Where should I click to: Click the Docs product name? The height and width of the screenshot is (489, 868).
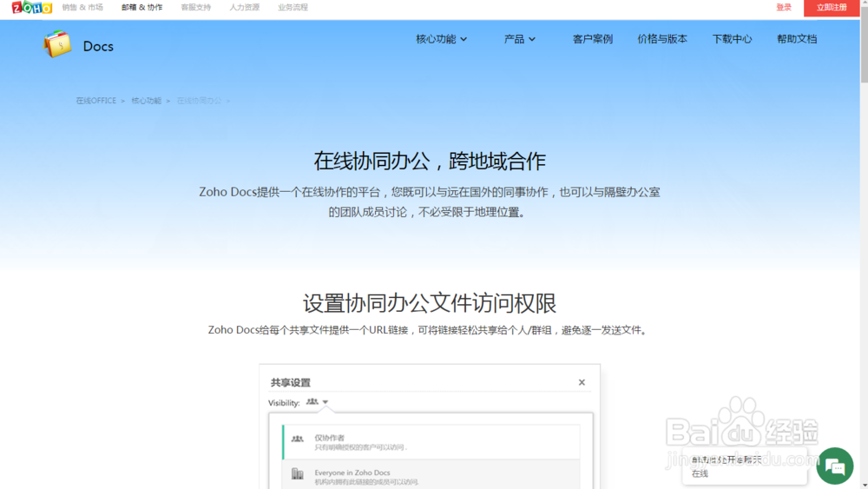pyautogui.click(x=98, y=46)
